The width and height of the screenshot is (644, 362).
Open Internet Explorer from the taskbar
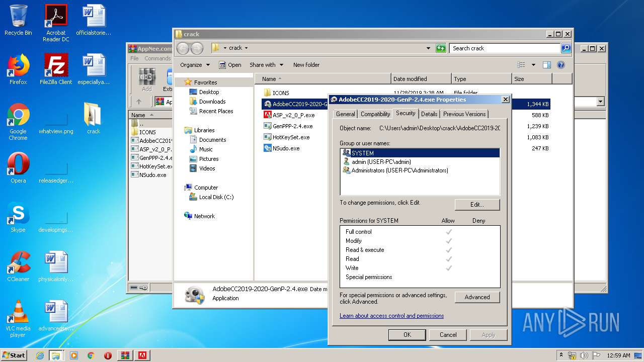pos(40,355)
